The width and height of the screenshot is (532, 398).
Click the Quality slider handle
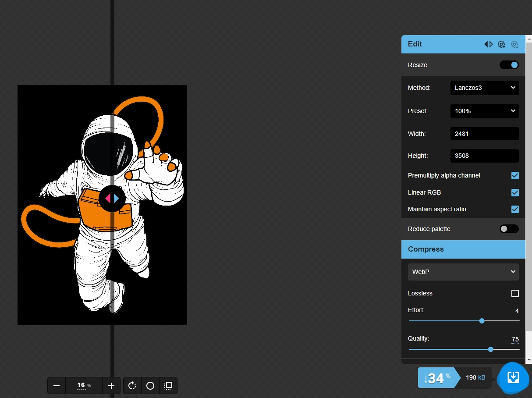pos(491,349)
